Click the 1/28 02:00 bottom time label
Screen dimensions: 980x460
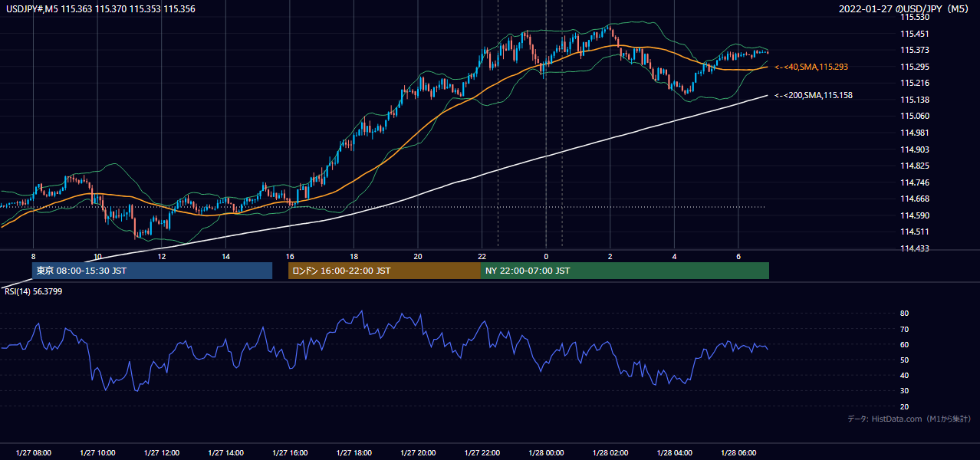[x=610, y=453]
